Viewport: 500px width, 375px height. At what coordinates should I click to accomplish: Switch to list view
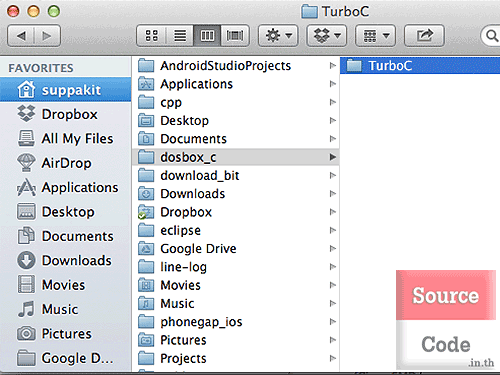click(180, 35)
